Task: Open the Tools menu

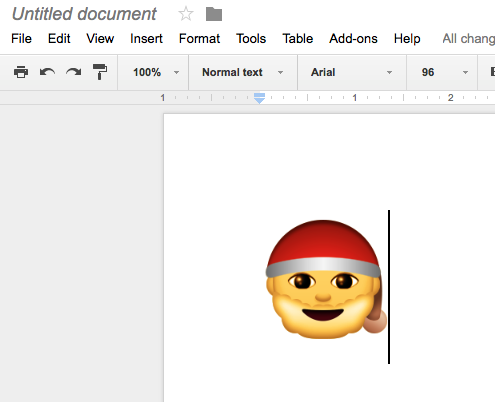Action: tap(251, 39)
